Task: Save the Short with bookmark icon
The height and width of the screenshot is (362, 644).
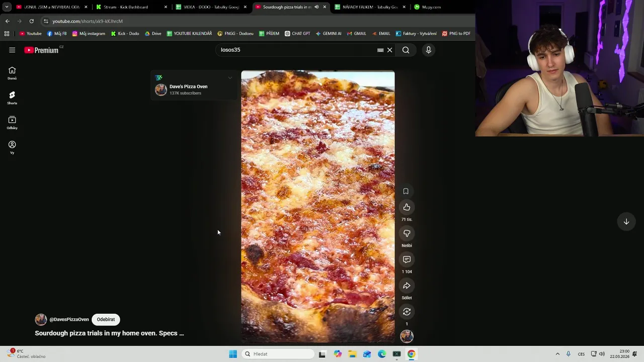Action: [x=406, y=191]
